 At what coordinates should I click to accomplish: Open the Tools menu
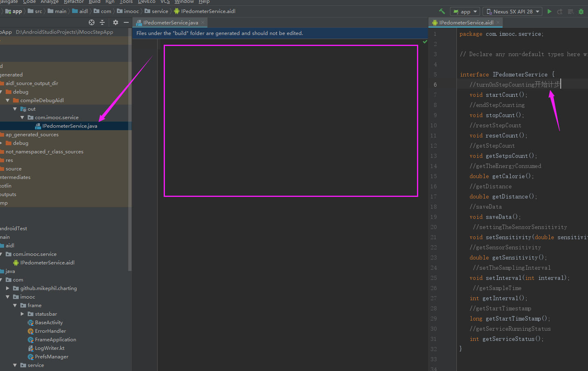(x=126, y=2)
